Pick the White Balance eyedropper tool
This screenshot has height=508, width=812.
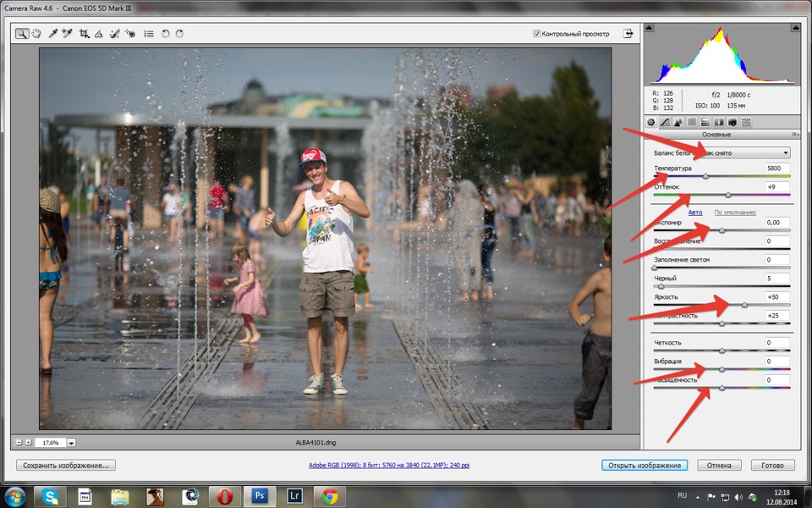52,34
